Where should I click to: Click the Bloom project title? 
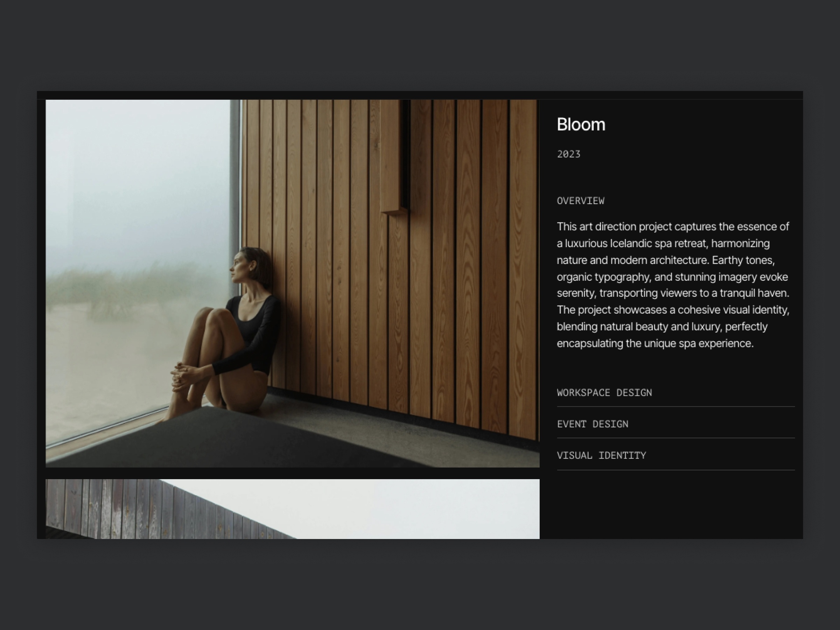tap(581, 125)
